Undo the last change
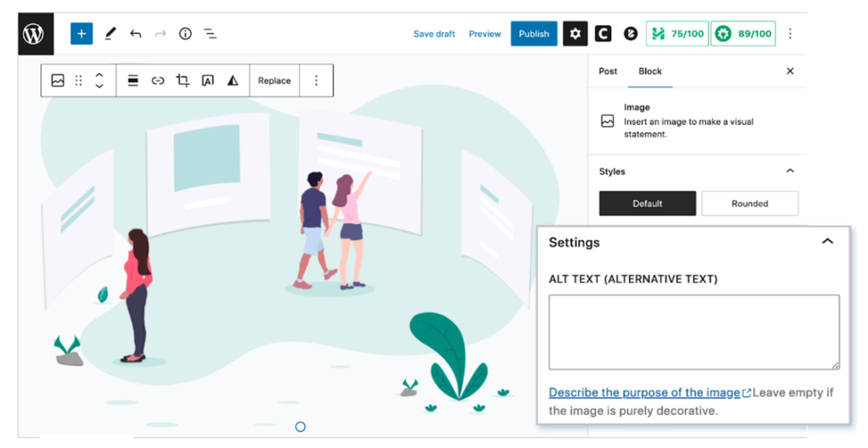This screenshot has height=448, width=868. [136, 33]
